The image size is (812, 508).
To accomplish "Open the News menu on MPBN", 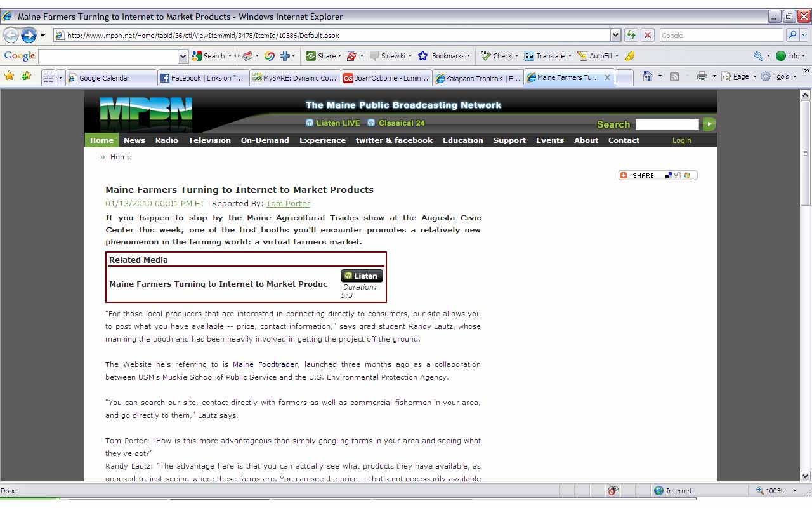I will [x=134, y=140].
